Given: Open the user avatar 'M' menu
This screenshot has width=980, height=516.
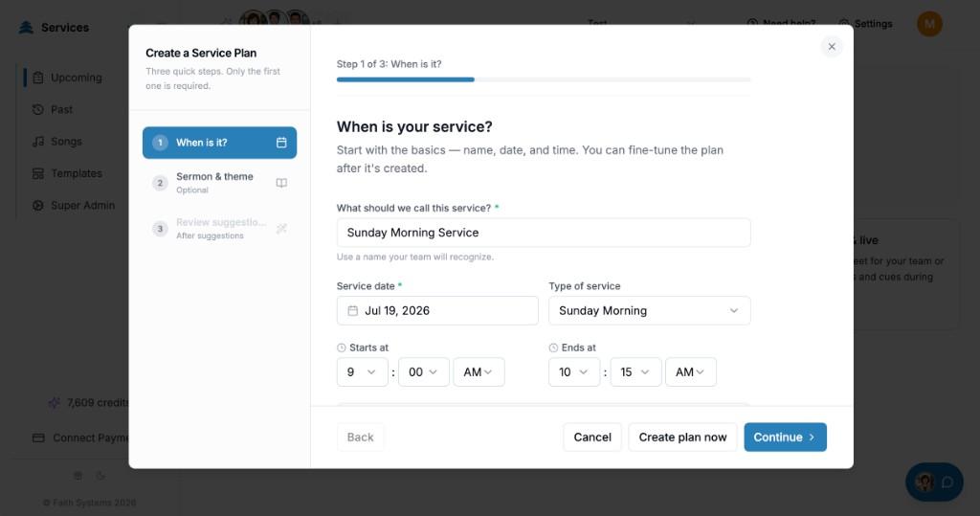Looking at the screenshot, I should tap(929, 24).
